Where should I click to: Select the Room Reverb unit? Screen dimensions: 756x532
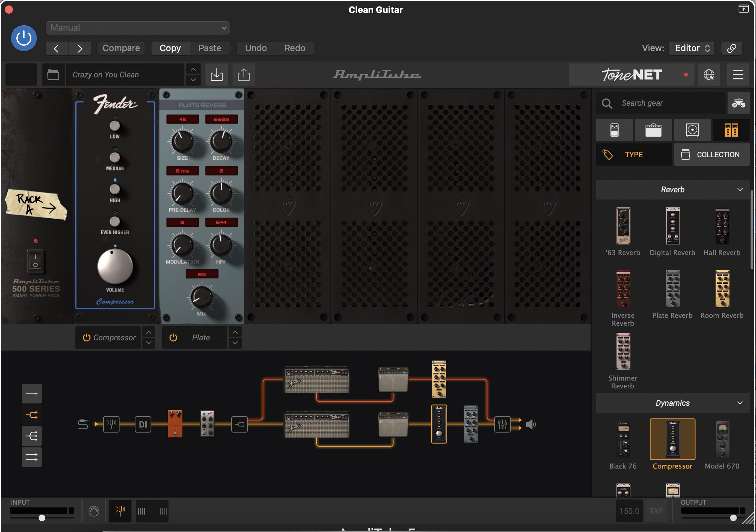(x=722, y=295)
